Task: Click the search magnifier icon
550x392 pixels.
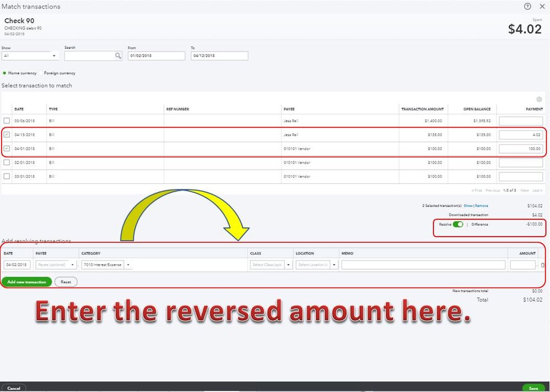Action: (x=118, y=56)
